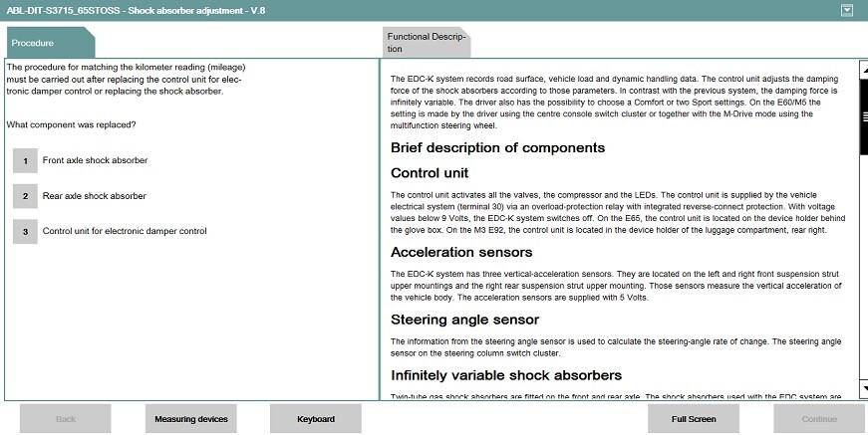
Task: Click 'What component was replaced?' question text
Action: pos(71,124)
